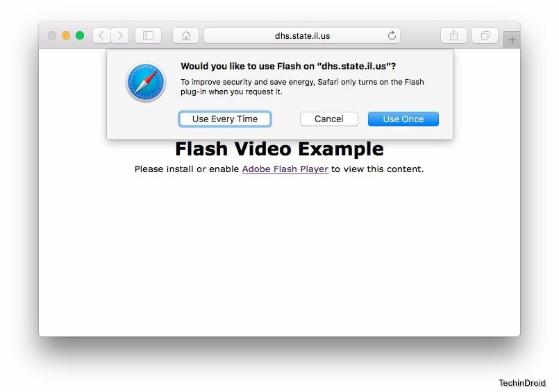Click the TechinDroid watermark text

coord(522,383)
